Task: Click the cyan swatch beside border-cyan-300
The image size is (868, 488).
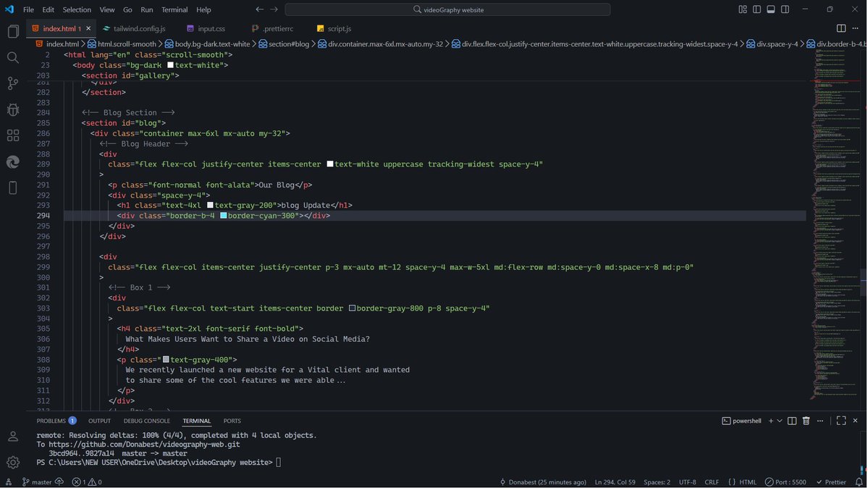Action: coord(222,215)
